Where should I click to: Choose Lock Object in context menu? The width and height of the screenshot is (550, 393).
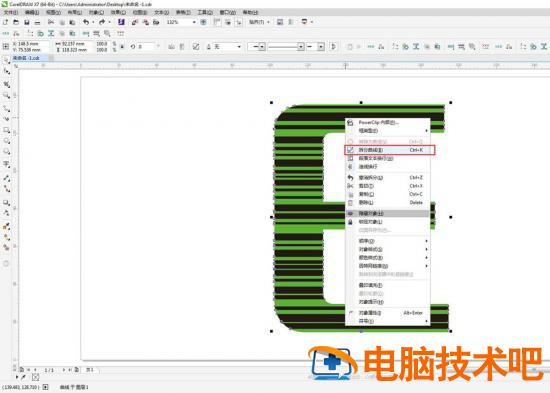point(388,222)
